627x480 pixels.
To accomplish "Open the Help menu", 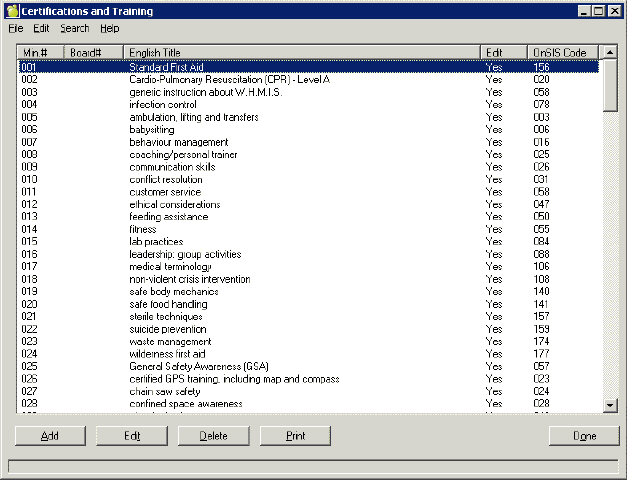I will [109, 29].
